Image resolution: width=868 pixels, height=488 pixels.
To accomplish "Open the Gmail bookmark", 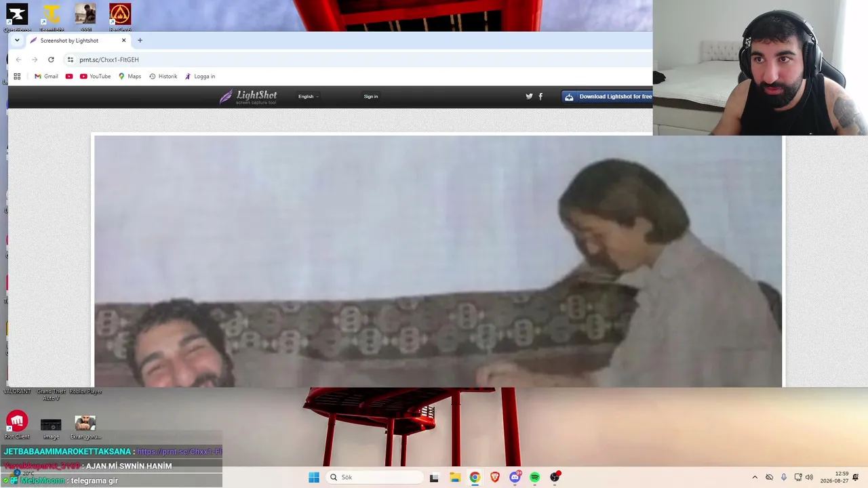I will 46,77.
